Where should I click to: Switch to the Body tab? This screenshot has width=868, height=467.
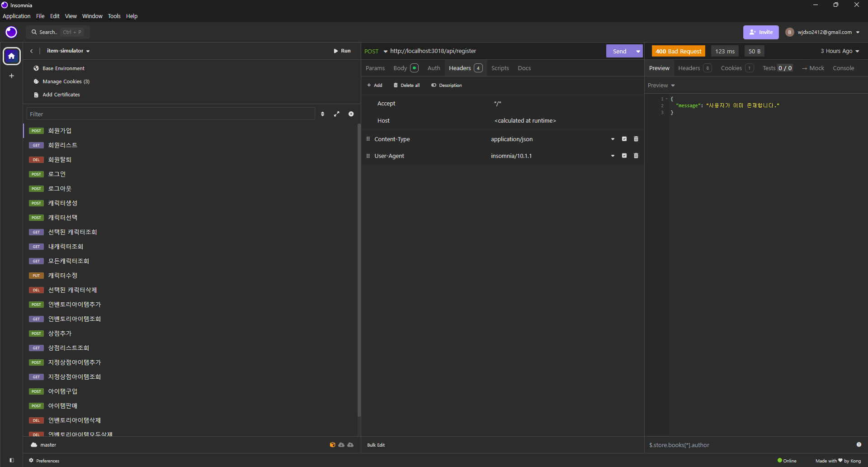(x=406, y=68)
